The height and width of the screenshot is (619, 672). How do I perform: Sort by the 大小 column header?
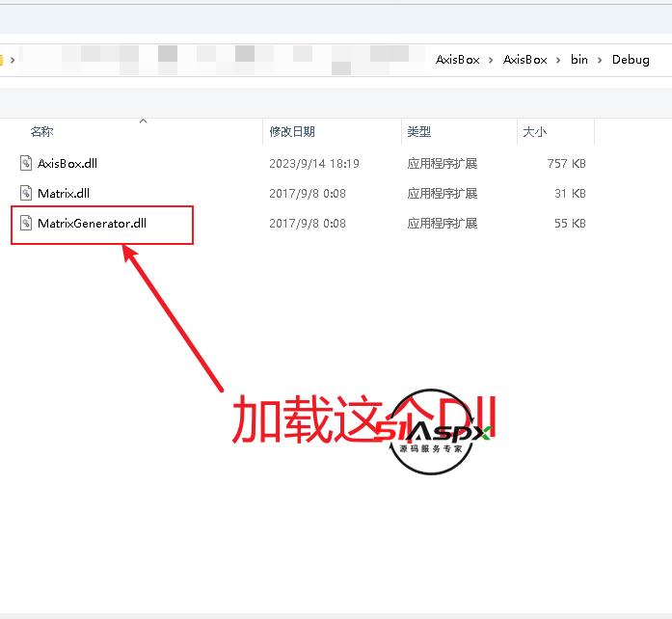(x=535, y=131)
